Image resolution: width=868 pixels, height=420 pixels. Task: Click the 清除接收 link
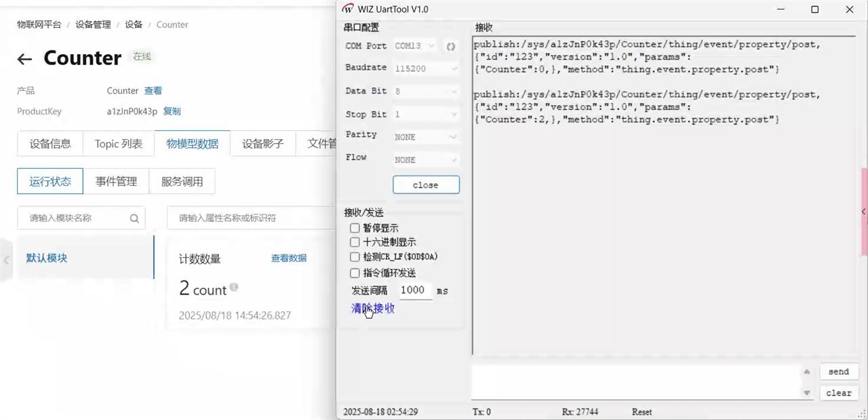373,308
